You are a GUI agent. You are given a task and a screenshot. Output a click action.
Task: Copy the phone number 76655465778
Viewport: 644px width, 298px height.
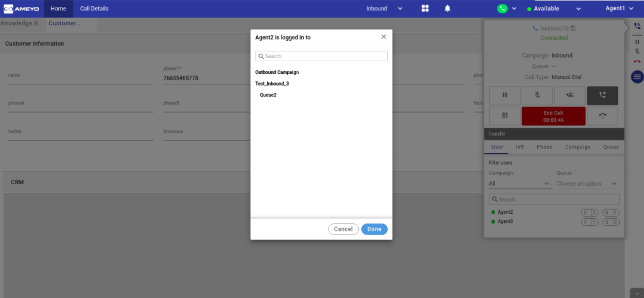573,28
